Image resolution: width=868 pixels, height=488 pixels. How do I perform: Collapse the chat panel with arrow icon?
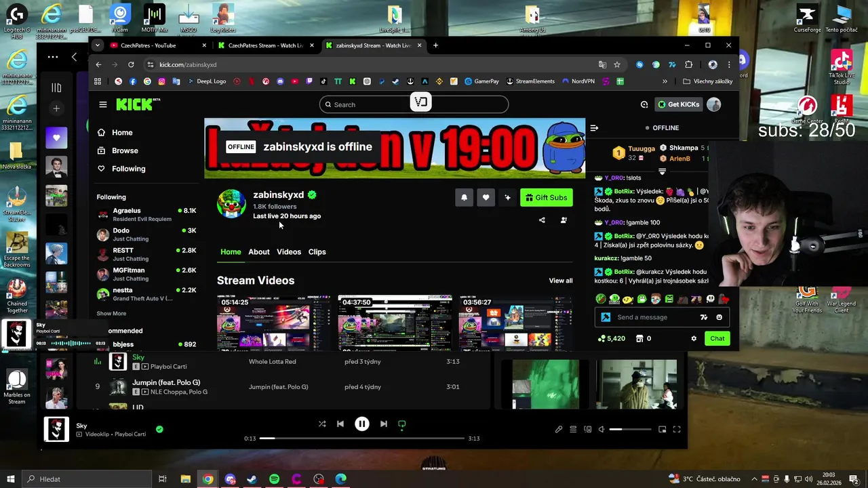(x=594, y=127)
